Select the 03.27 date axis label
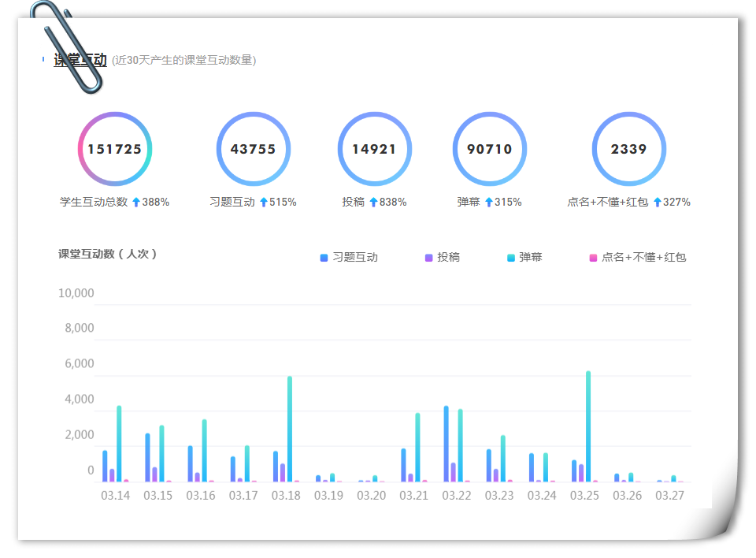Image resolution: width=756 pixels, height=558 pixels. [669, 496]
